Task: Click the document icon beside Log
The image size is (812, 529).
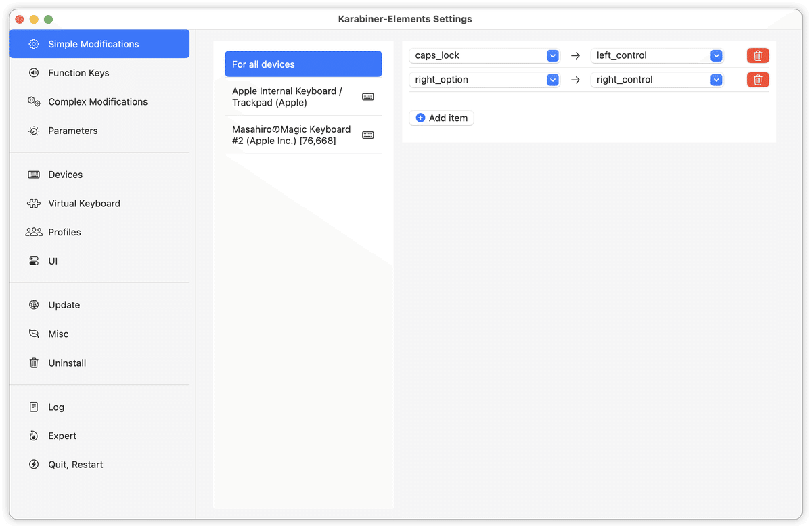Action: coord(34,407)
